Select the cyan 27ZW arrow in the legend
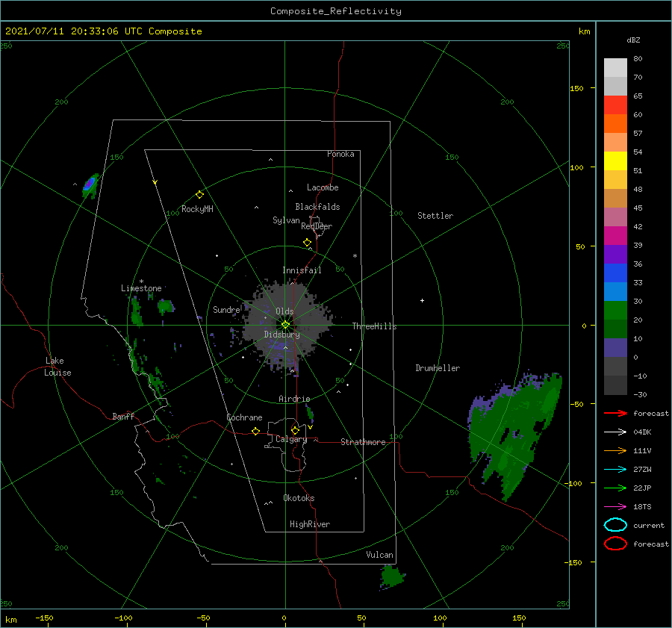The width and height of the screenshot is (672, 628). (x=615, y=470)
